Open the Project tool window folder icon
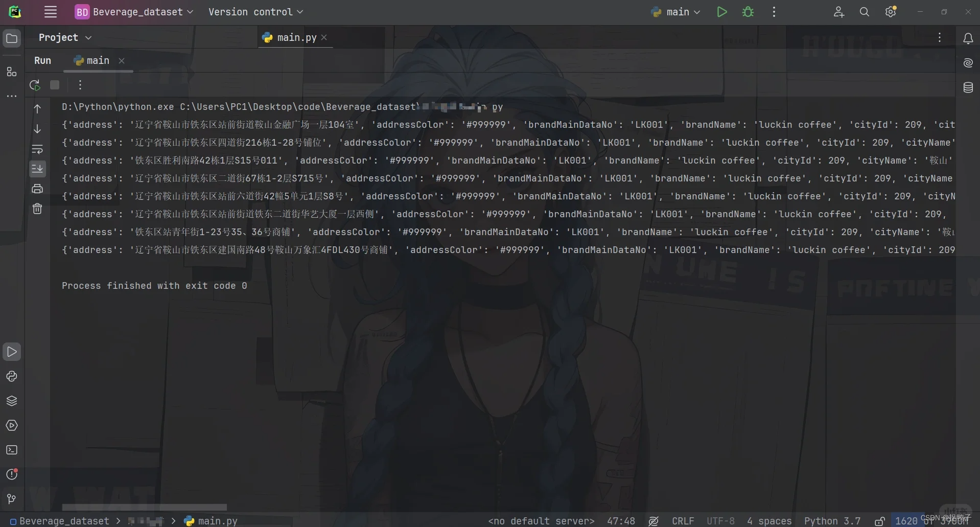980x527 pixels. [12, 38]
